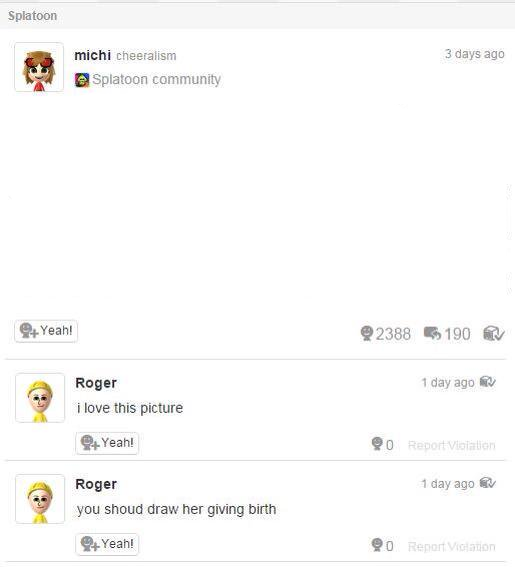This screenshot has width=515, height=567.
Task: Click played-game icon beside first comment's timestamp
Action: tap(488, 381)
